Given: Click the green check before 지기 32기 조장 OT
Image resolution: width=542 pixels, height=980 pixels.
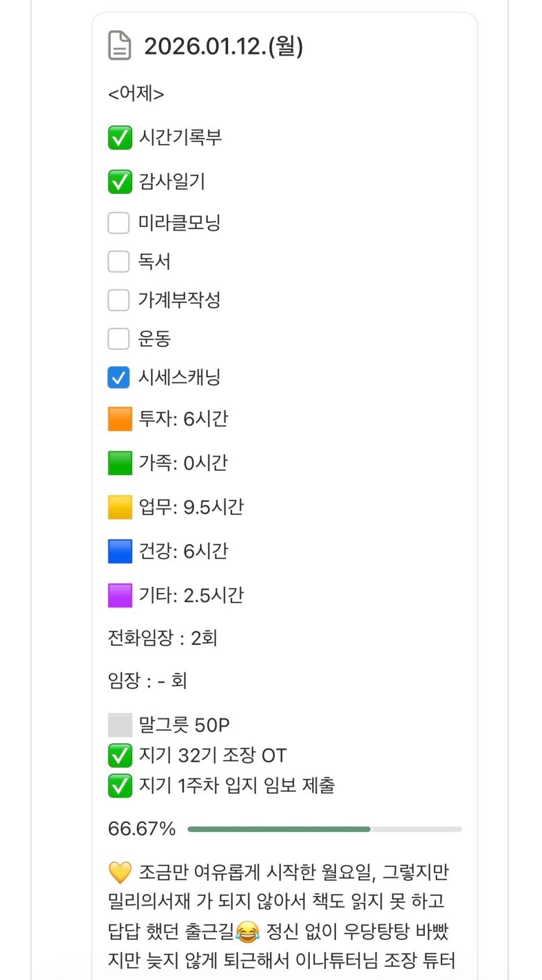Looking at the screenshot, I should [x=120, y=755].
